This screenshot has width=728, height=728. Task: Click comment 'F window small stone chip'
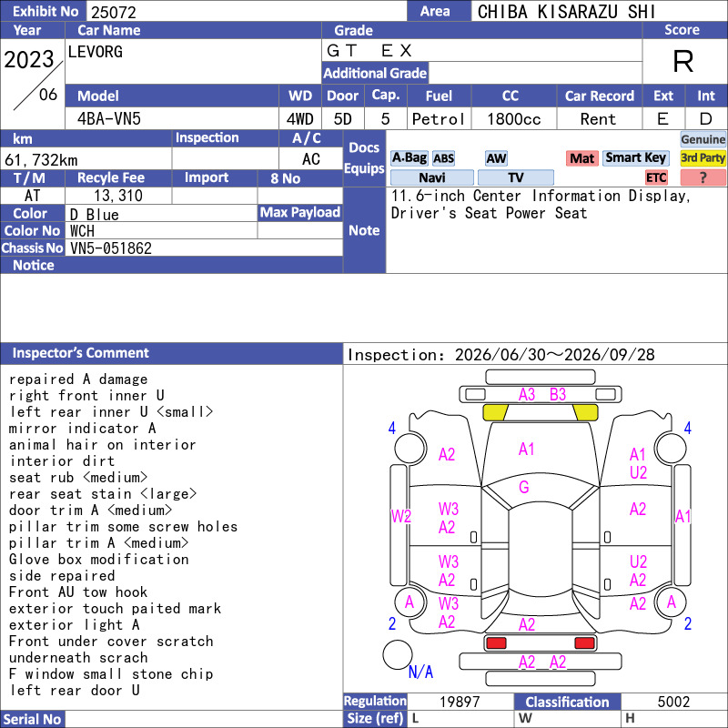click(111, 674)
